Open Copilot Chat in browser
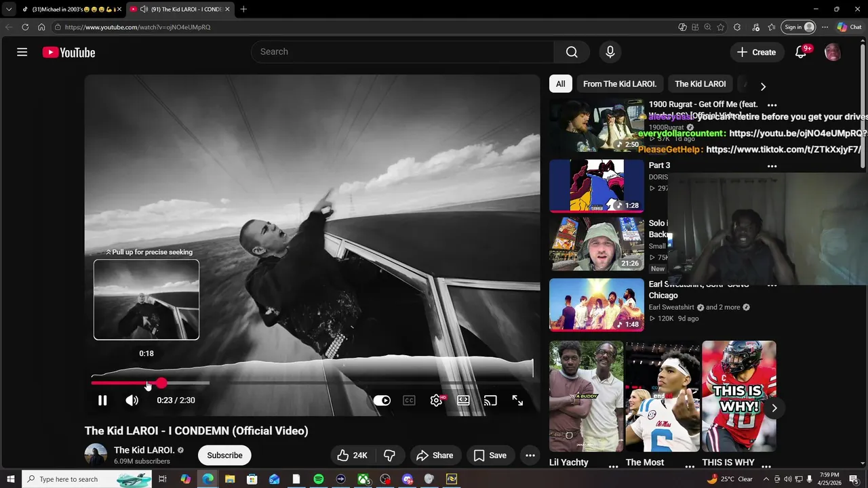Viewport: 868px width, 488px height. click(850, 27)
